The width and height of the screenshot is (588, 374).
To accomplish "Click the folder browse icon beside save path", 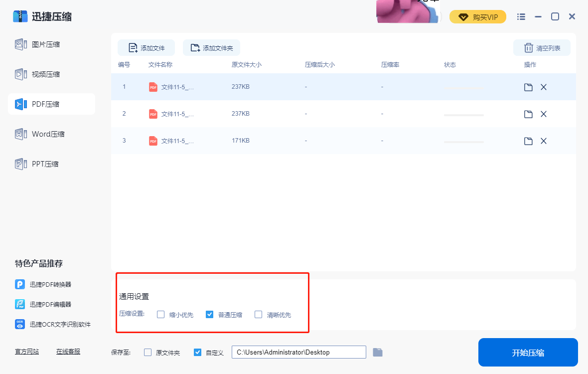I will pyautogui.click(x=378, y=352).
